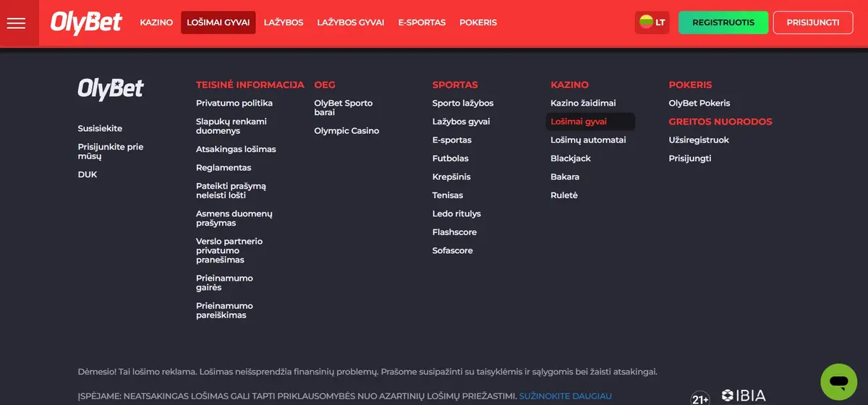
Task: Open E-sportas footer link
Action: pyautogui.click(x=452, y=140)
